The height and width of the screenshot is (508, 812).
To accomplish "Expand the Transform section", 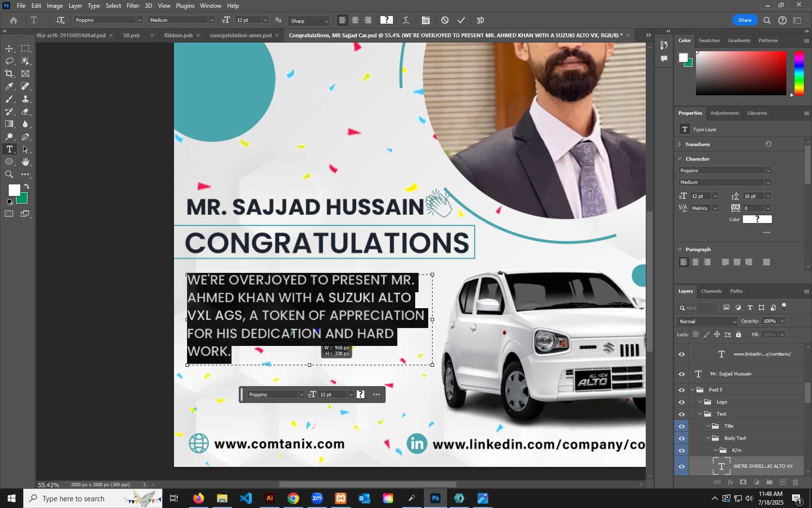I will pyautogui.click(x=680, y=144).
